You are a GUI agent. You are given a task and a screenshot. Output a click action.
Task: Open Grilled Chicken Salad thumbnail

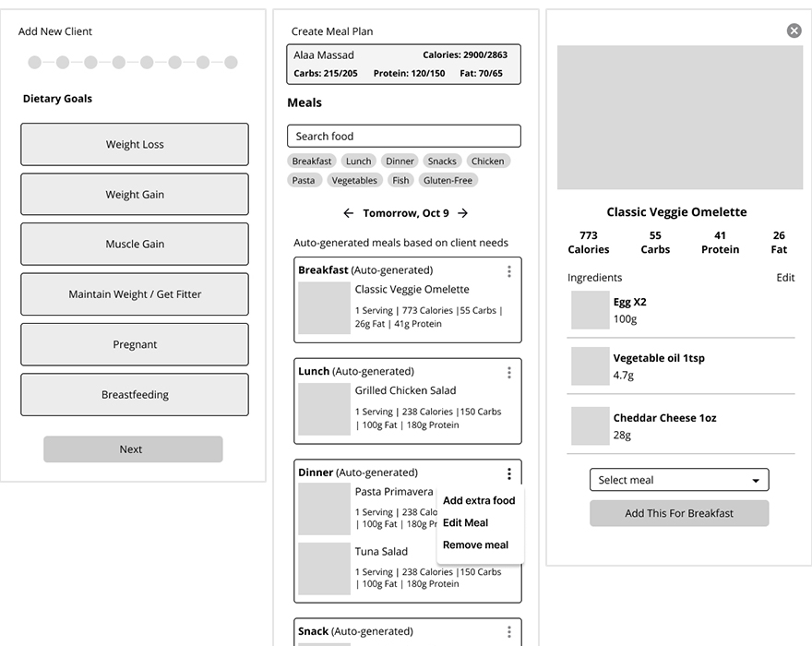click(x=324, y=409)
